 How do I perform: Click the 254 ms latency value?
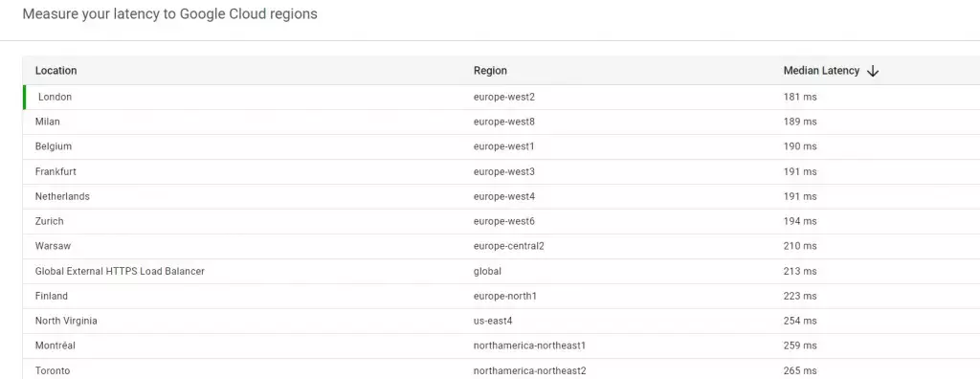[800, 321]
